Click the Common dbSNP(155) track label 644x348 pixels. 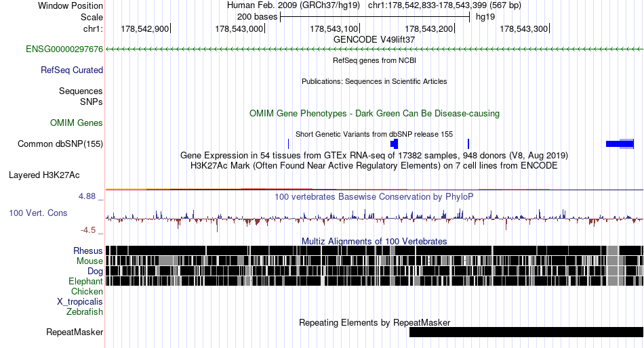coord(60,144)
